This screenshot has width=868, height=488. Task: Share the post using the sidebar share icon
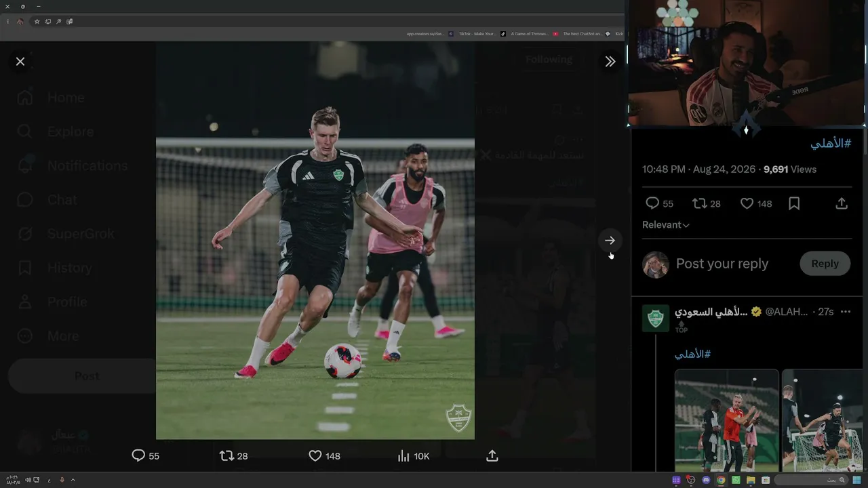pos(842,203)
